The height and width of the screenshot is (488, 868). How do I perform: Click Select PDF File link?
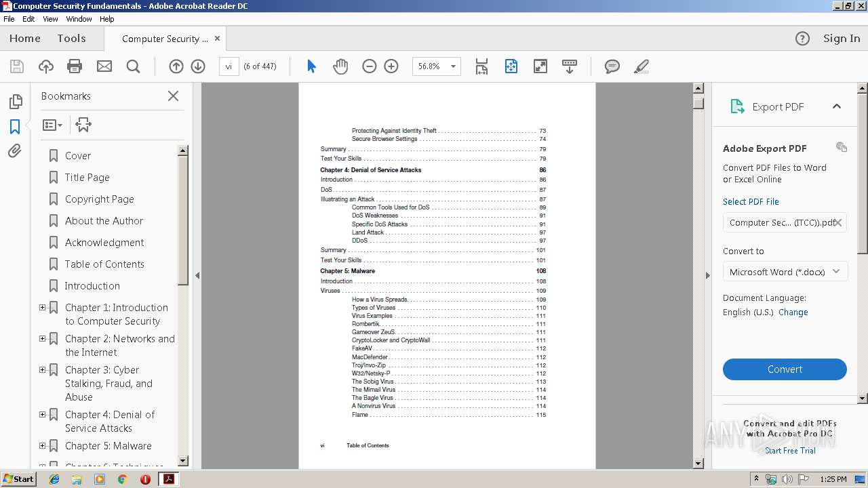(751, 201)
